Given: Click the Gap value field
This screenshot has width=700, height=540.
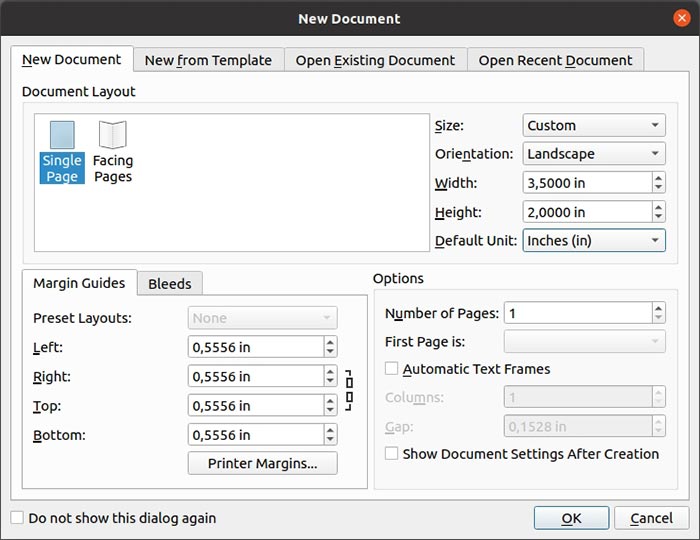Looking at the screenshot, I should point(578,426).
